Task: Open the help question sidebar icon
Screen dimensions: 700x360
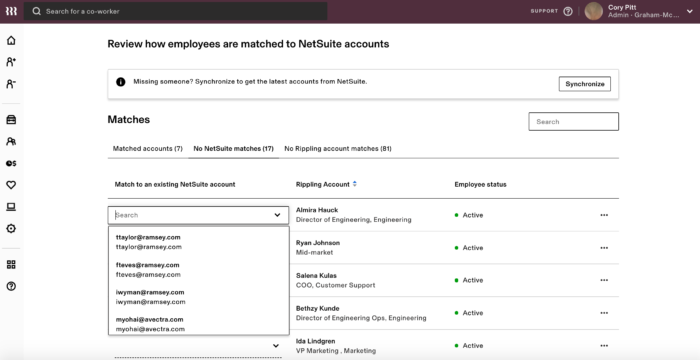Action: [x=11, y=286]
